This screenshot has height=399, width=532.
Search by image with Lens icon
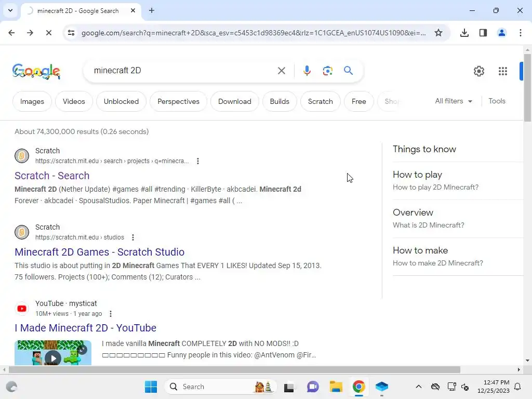327,71
